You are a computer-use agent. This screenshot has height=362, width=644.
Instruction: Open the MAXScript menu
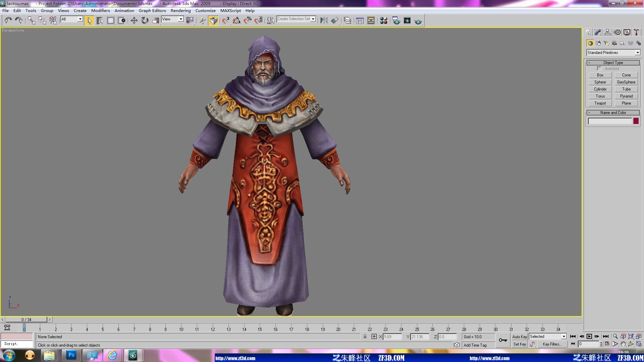click(230, 10)
